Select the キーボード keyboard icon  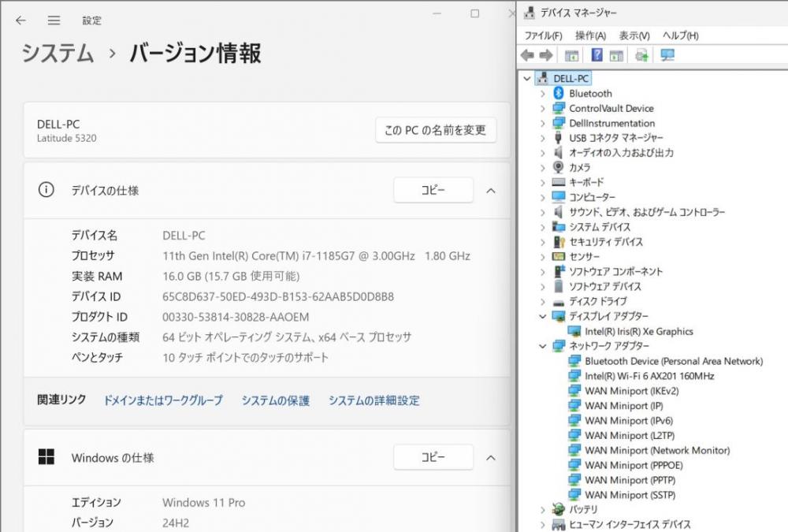(x=559, y=182)
